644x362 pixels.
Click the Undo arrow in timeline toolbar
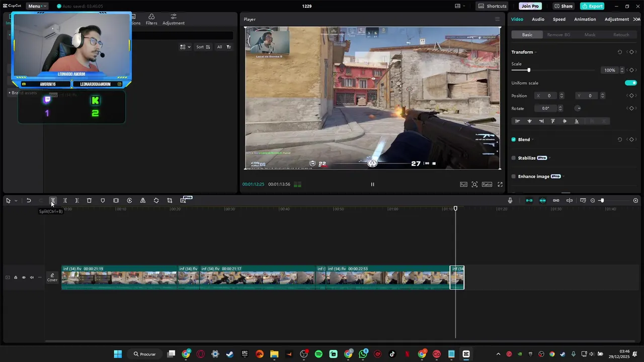[29, 201]
